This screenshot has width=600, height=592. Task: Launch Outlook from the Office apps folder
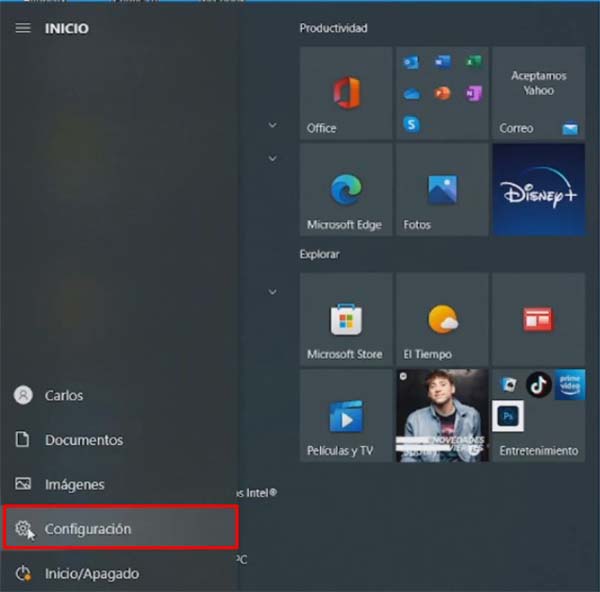click(411, 62)
